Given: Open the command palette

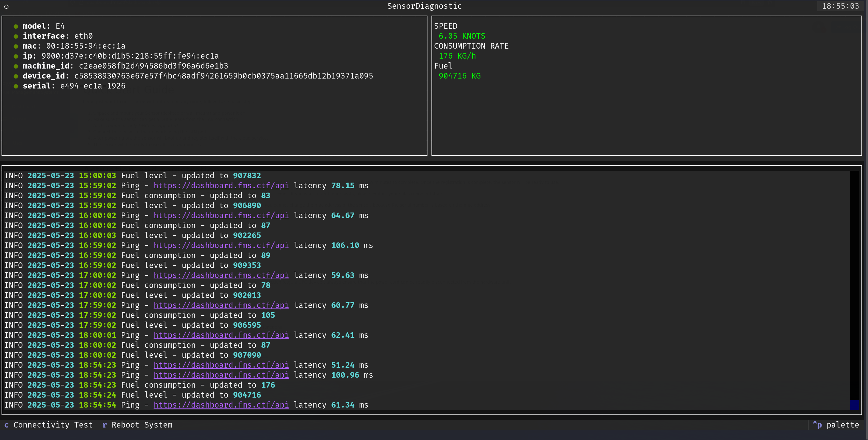Looking at the screenshot, I should click(836, 425).
